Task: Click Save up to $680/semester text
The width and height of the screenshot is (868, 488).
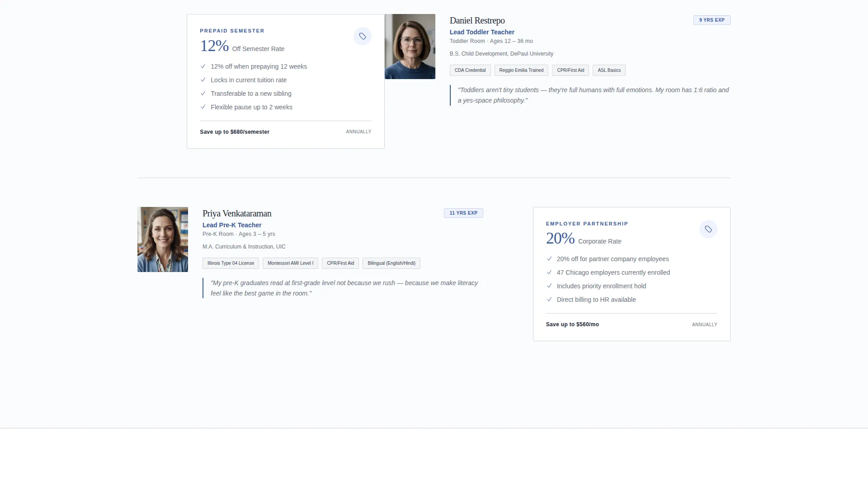Action: [x=235, y=132]
